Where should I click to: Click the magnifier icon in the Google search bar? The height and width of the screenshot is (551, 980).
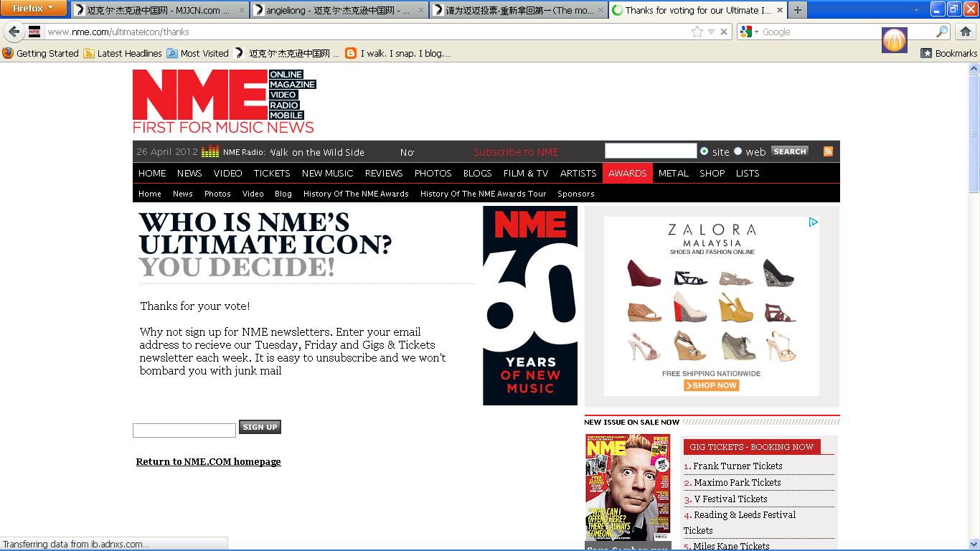941,32
